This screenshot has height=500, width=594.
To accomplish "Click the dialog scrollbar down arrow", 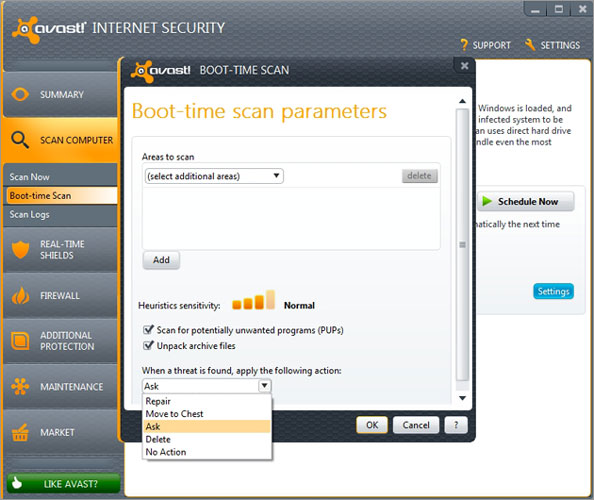I will 462,398.
